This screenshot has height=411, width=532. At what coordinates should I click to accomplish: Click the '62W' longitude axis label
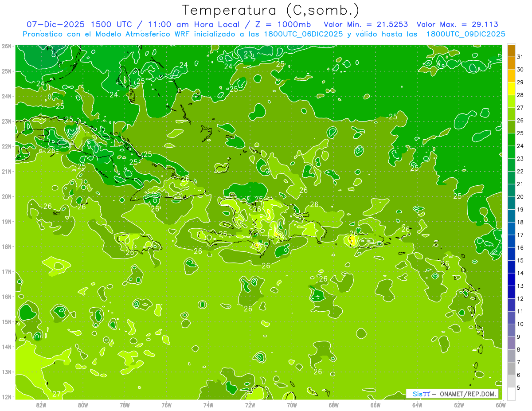(x=459, y=405)
